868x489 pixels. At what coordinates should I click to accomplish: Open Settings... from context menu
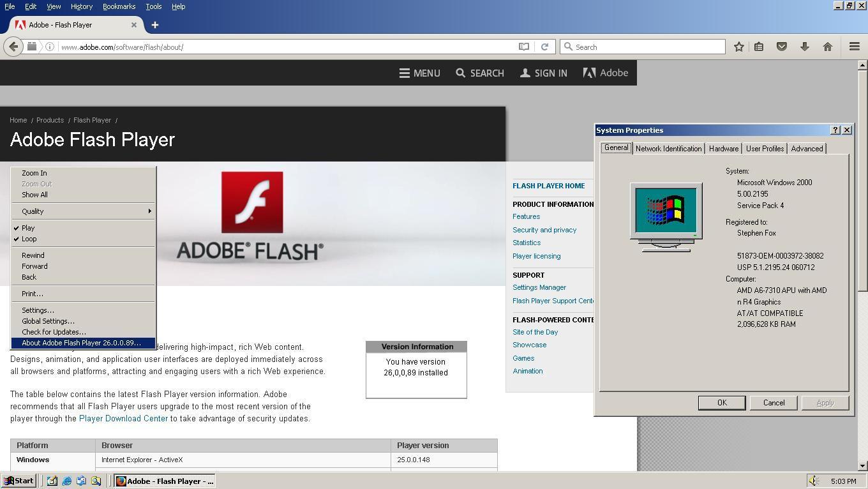[83, 310]
